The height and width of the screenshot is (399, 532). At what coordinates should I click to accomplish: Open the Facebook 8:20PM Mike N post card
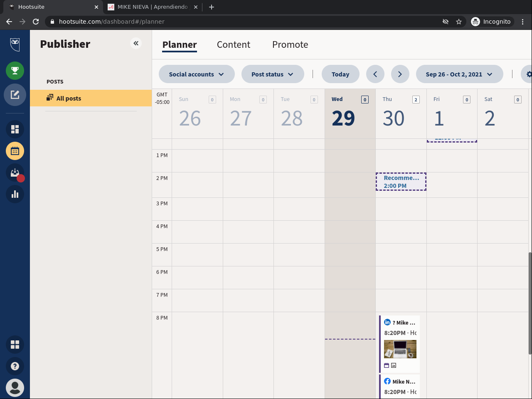(x=399, y=387)
